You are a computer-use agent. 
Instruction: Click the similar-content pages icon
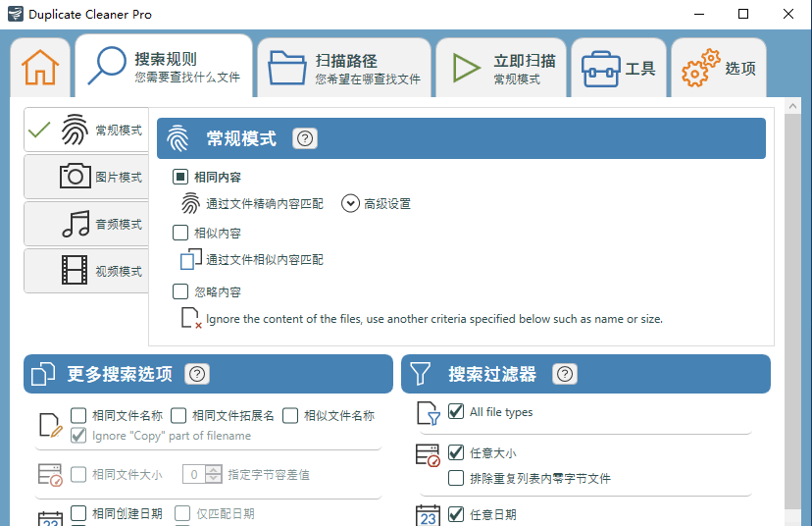[190, 259]
